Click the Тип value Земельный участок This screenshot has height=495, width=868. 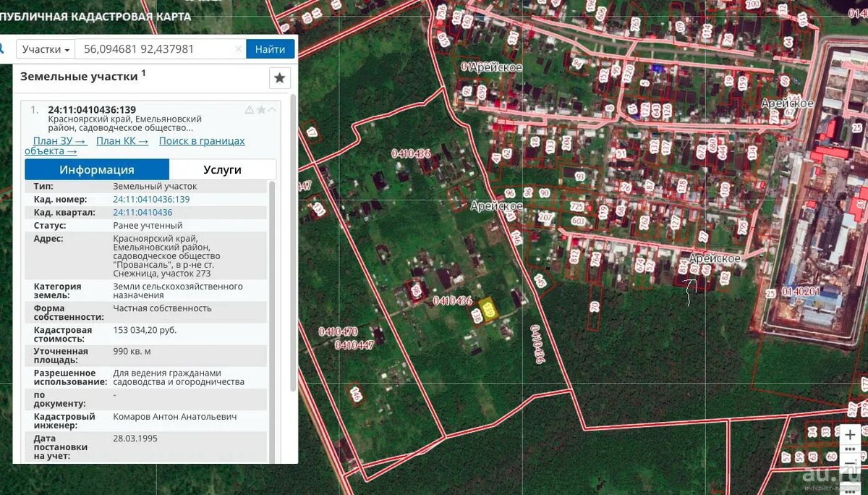155,186
